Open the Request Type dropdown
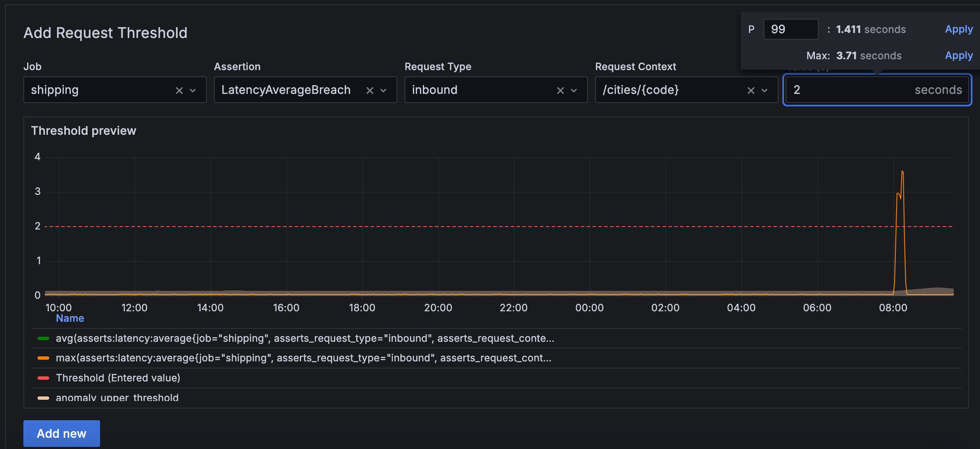 tap(574, 90)
